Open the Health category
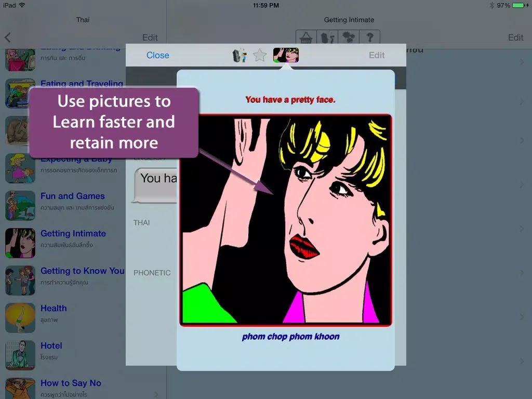532x399 pixels. tap(83, 317)
